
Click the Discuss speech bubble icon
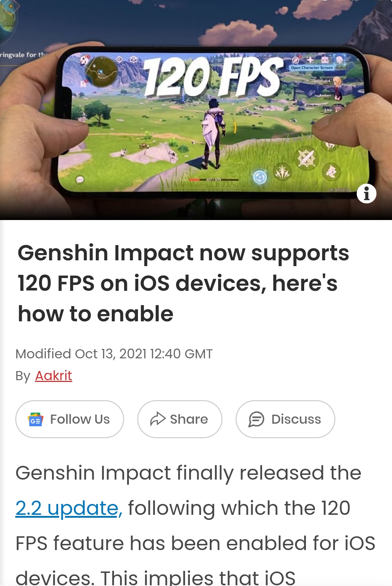(256, 419)
